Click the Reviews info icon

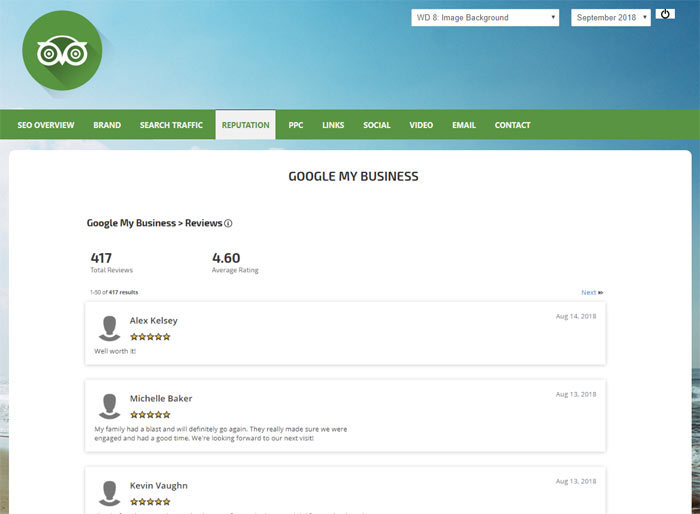point(228,224)
